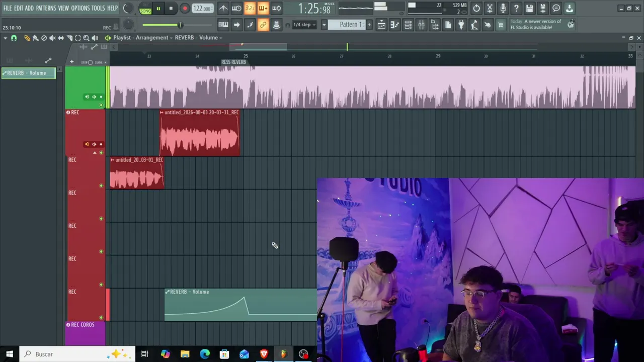The width and height of the screenshot is (644, 362).
Task: Click the undo history icon
Action: coord(476,8)
